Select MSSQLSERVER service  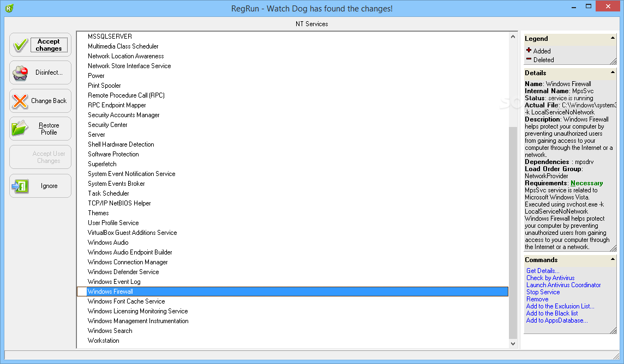(110, 37)
